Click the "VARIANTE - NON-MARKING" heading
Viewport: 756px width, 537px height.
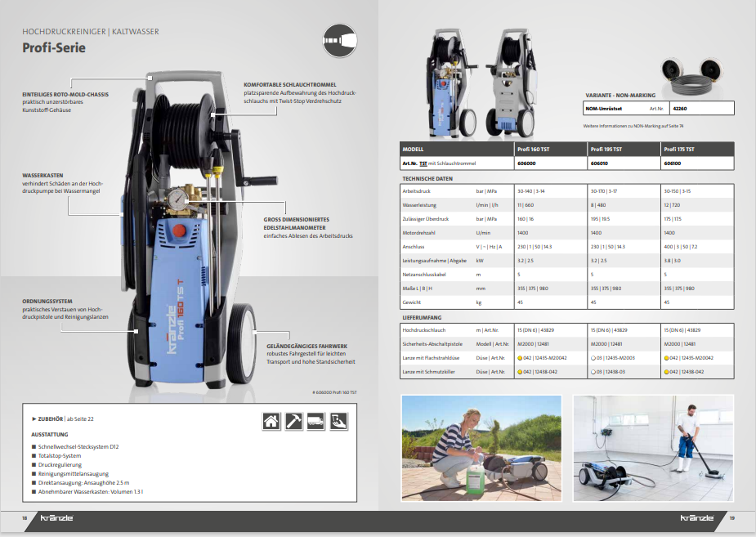pos(620,96)
